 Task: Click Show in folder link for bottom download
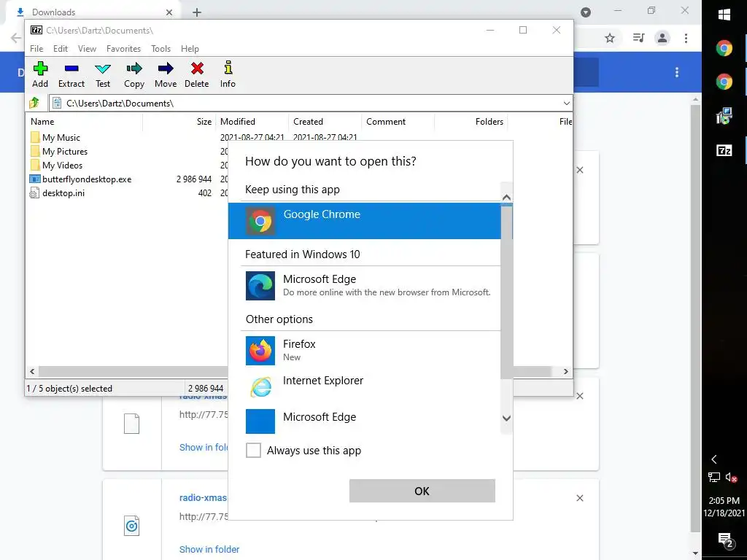[209, 549]
